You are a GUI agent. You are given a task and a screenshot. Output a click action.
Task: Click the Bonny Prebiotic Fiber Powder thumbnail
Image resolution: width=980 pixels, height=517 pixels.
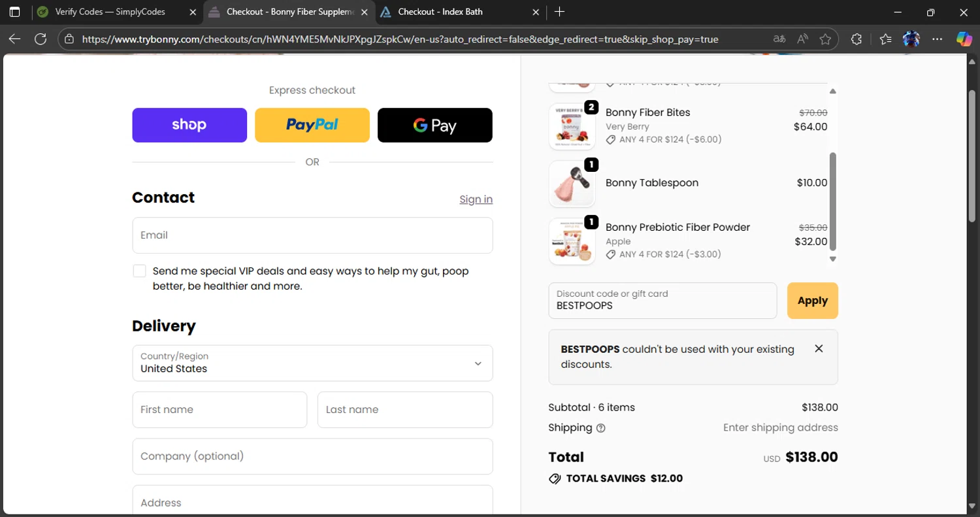tap(572, 241)
